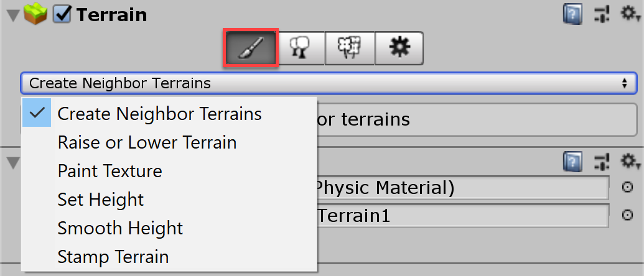This screenshot has height=276, width=644.
Task: Open the Physic Material object picker
Action: click(x=627, y=186)
